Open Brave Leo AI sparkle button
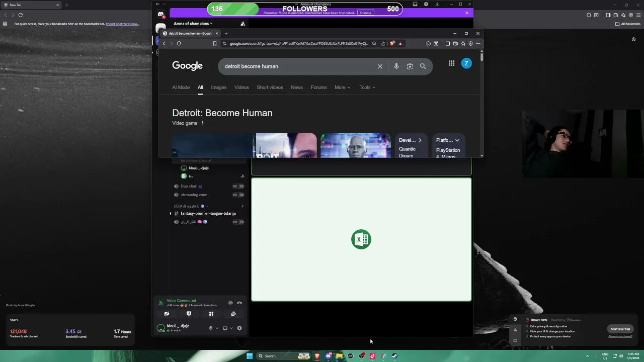The image size is (644, 362). (463, 43)
